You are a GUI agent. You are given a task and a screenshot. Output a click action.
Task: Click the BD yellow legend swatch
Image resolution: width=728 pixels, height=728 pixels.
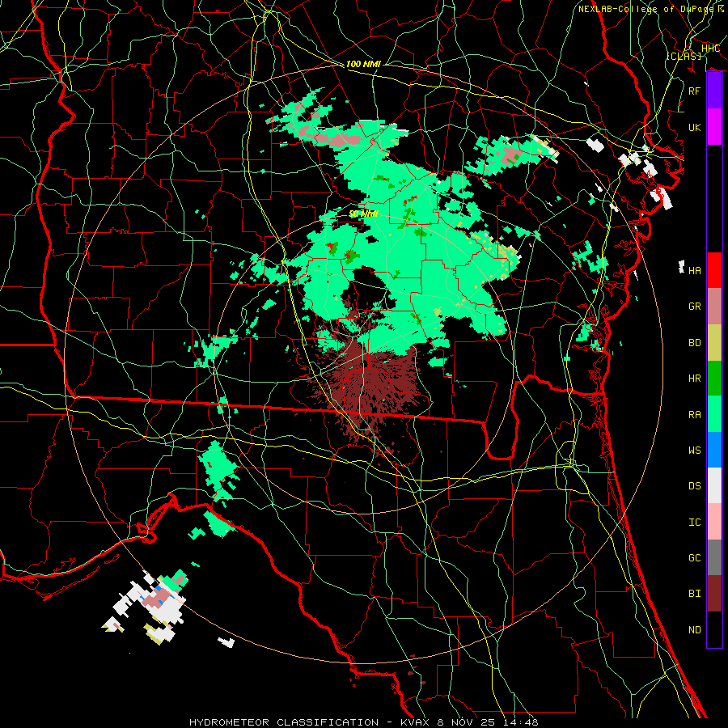point(714,343)
